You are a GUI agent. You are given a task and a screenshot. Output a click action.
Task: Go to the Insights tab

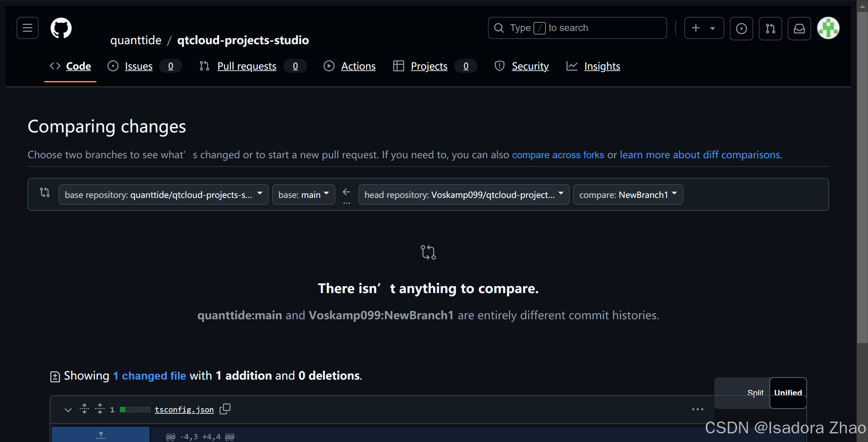602,66
